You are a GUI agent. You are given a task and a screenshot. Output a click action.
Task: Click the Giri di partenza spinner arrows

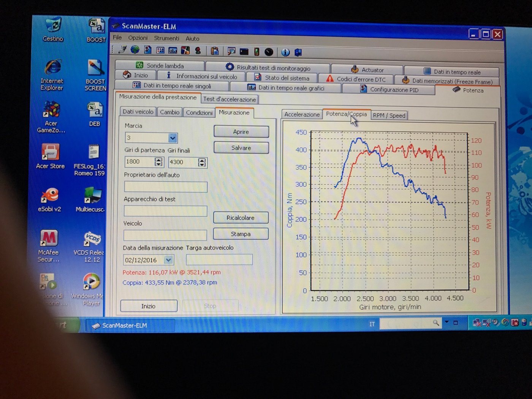pyautogui.click(x=158, y=162)
